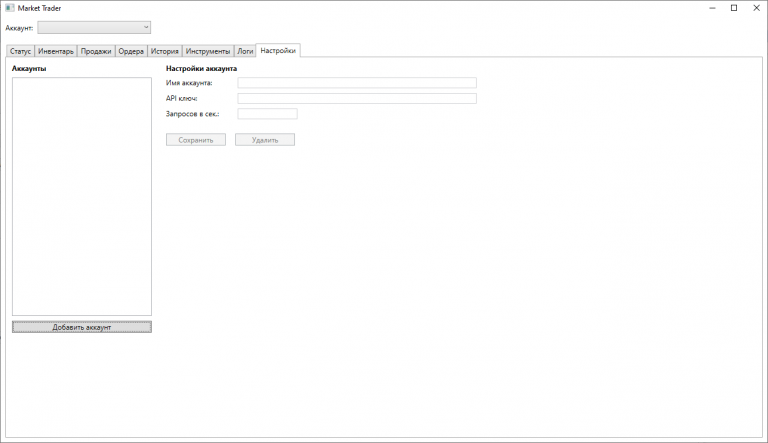Show the История tab
Screen dimensions: 768x443
point(165,51)
